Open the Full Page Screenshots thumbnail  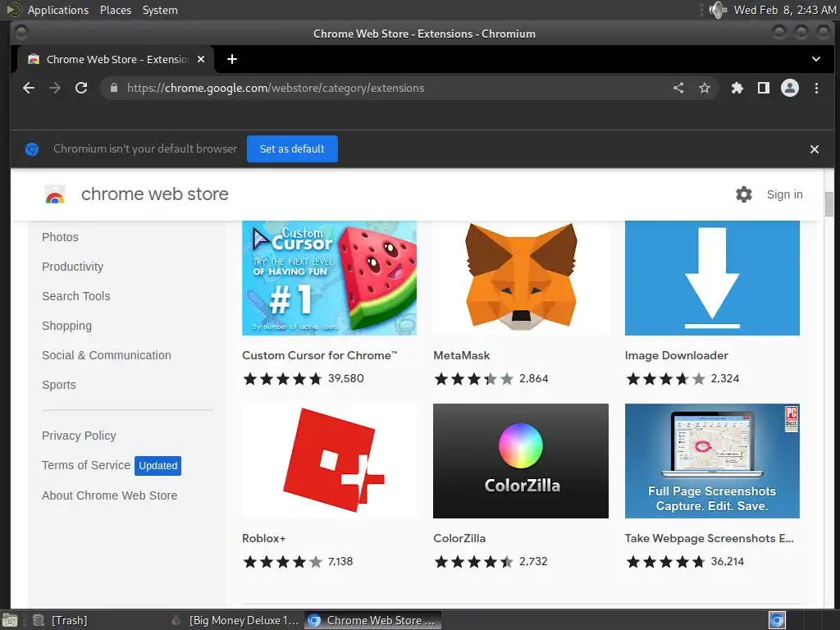point(712,461)
